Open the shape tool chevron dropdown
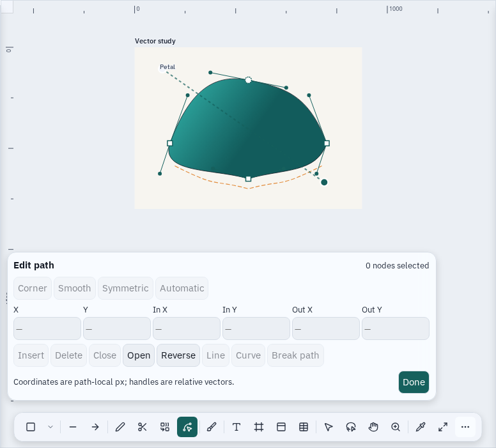Viewport: 496px width, 448px height. [50, 427]
